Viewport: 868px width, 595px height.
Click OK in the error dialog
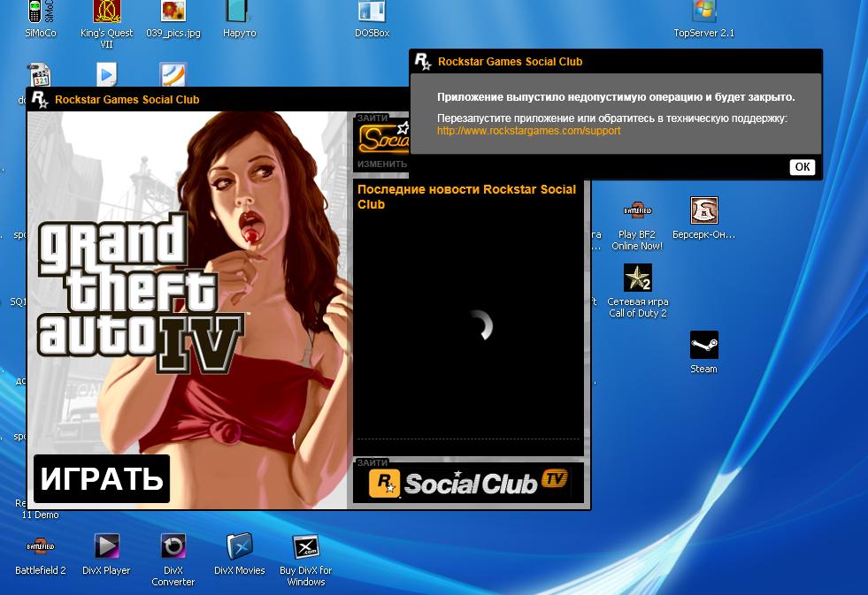803,167
